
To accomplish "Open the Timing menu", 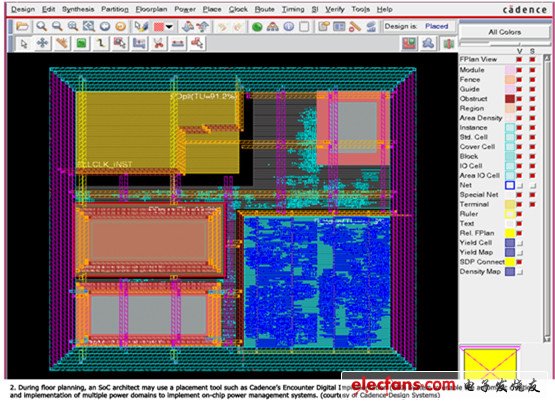I will (293, 10).
